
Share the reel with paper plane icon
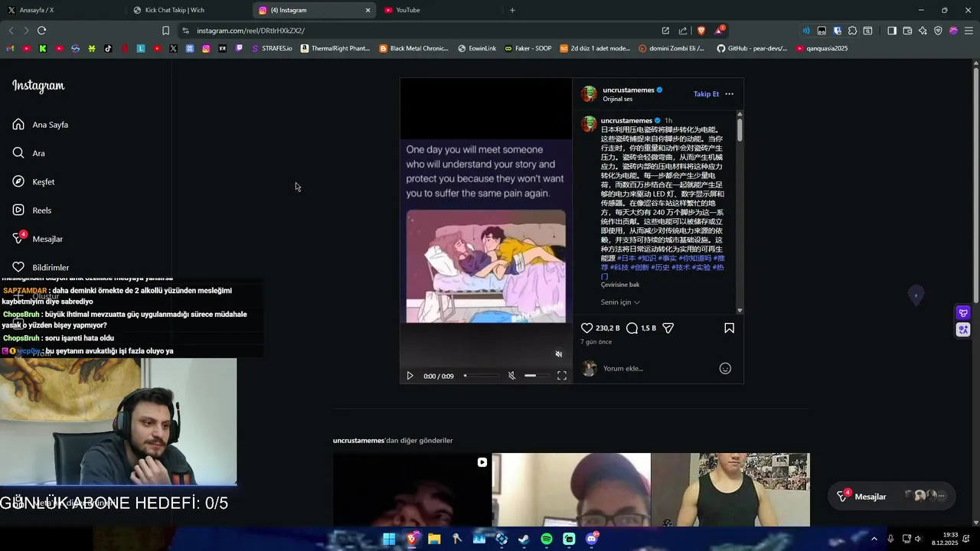[x=668, y=328]
